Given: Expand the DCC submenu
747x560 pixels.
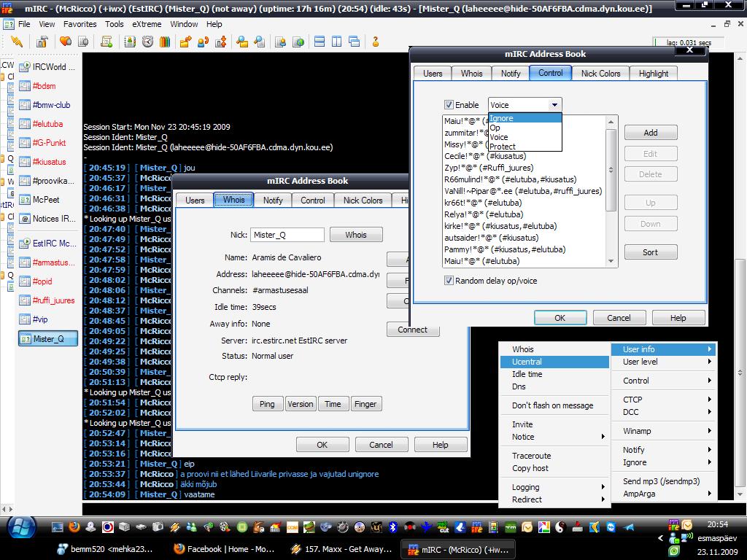Looking at the screenshot, I should [x=663, y=412].
